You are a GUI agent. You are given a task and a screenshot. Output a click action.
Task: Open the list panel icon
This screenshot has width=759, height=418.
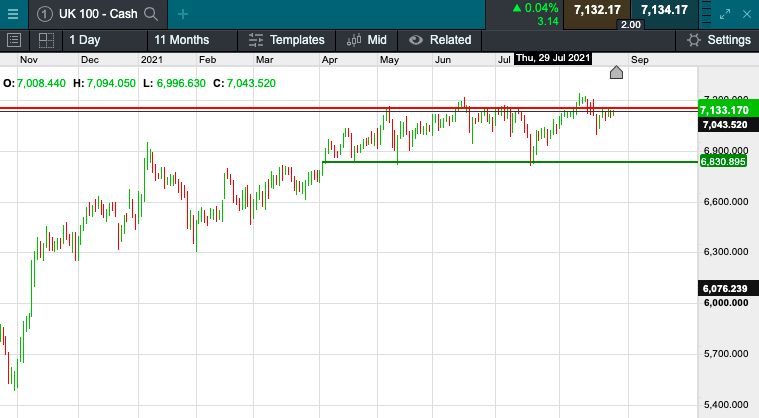[14, 40]
